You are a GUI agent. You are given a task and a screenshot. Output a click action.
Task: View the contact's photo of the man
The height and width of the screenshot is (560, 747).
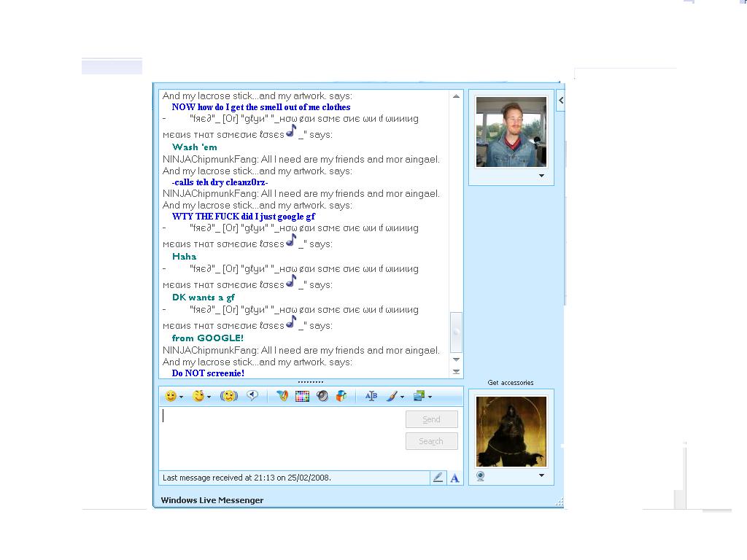[511, 132]
